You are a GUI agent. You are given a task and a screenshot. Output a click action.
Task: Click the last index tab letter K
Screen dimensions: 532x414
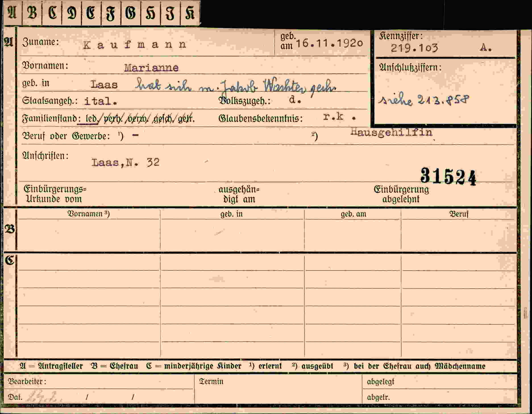(x=190, y=13)
